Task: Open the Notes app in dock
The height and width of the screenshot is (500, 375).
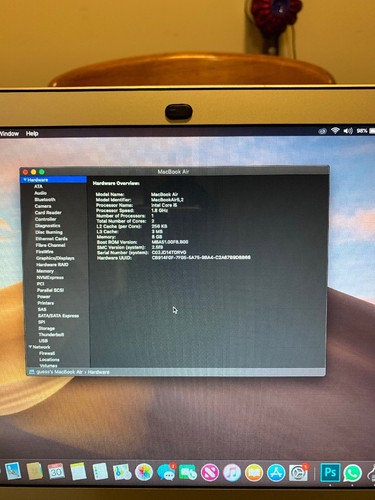Action: [78, 471]
